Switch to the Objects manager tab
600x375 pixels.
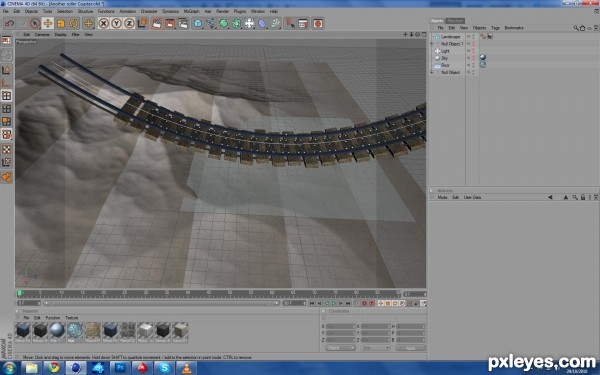click(437, 21)
